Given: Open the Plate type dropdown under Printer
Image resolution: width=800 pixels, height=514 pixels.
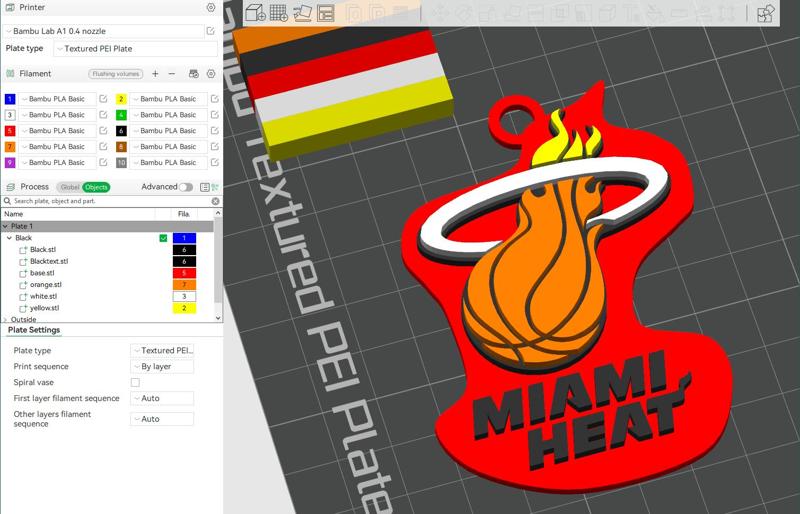Looking at the screenshot, I should point(136,49).
